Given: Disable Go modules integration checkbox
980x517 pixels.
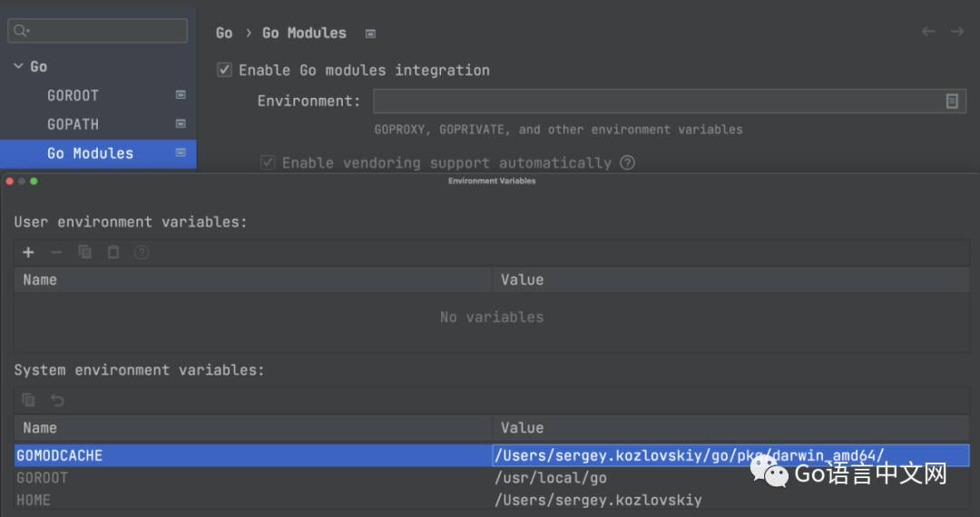Looking at the screenshot, I should 224,70.
